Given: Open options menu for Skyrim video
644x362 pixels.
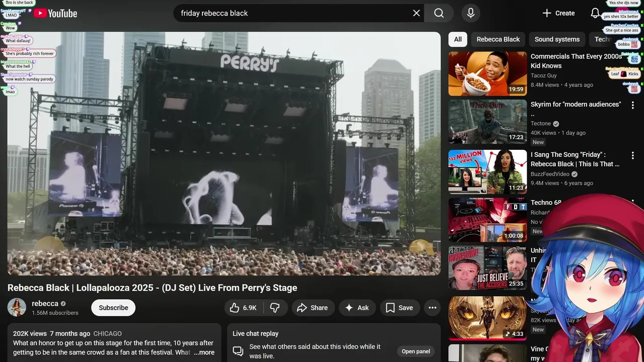Looking at the screenshot, I should click(633, 106).
